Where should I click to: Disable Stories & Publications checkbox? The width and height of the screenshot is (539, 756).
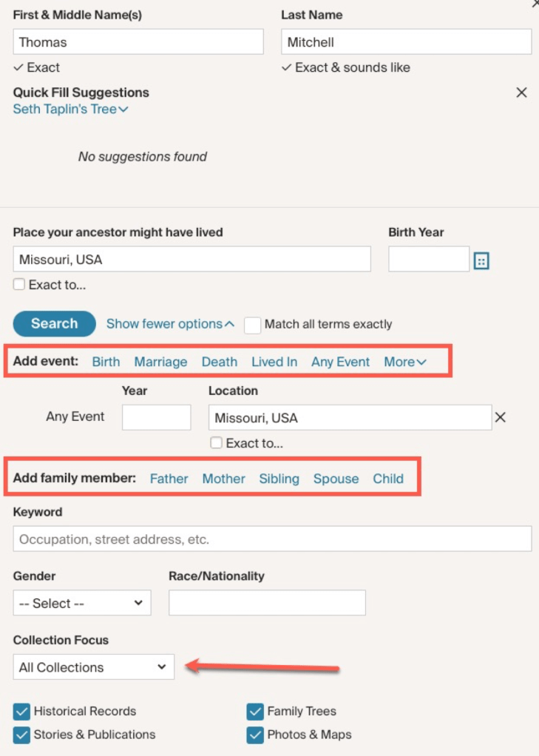21,735
